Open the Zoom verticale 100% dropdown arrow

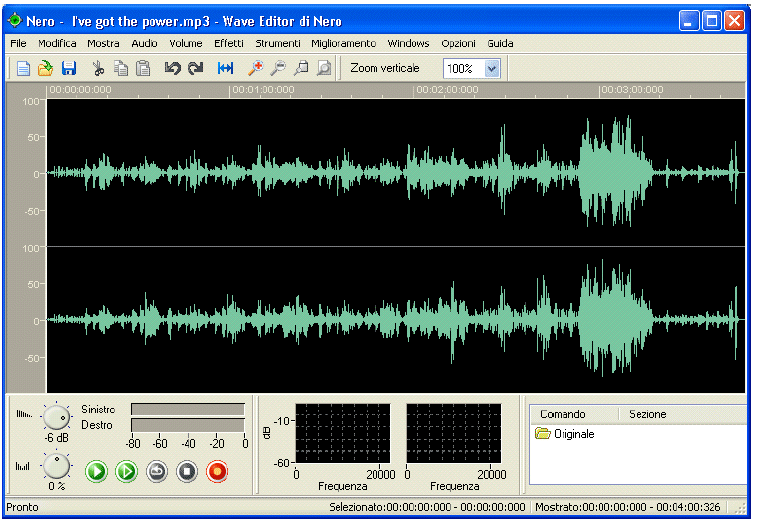point(492,69)
